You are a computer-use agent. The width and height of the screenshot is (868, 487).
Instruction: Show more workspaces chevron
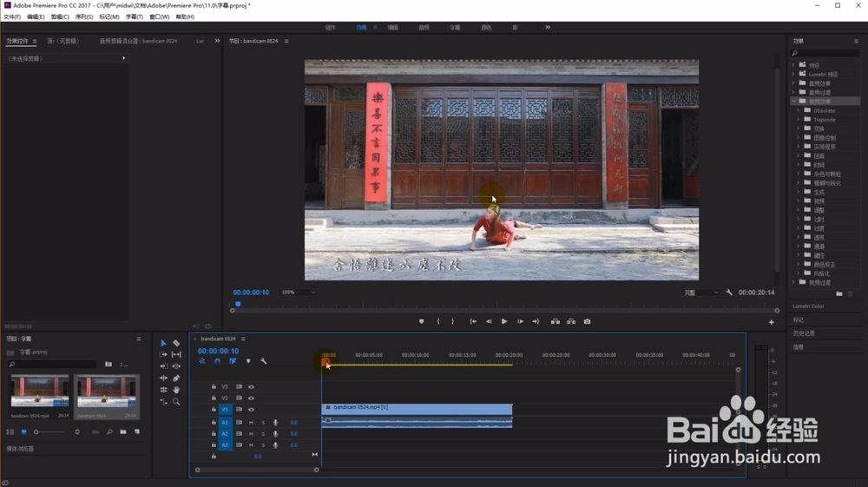(x=548, y=27)
